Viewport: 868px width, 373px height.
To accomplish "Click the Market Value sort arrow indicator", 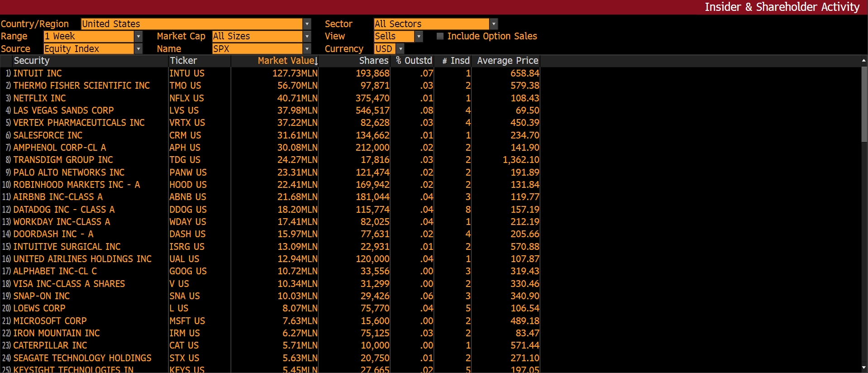I will pyautogui.click(x=316, y=61).
